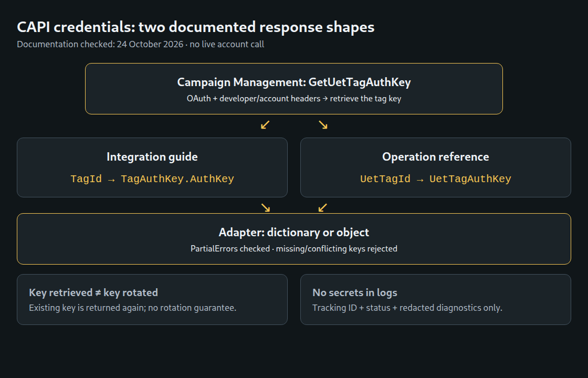Click the down-right arrow under Integration guide
Viewport: 588px width, 378px height.
tap(265, 207)
